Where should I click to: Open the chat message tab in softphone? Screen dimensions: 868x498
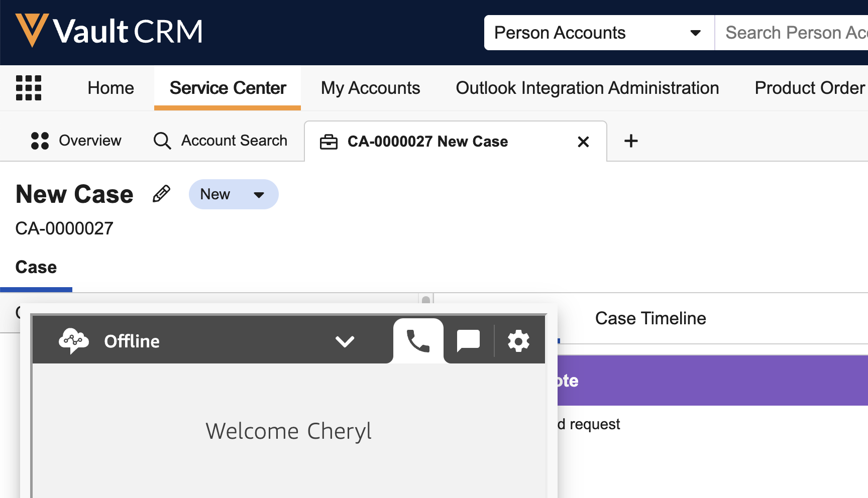pyautogui.click(x=468, y=341)
